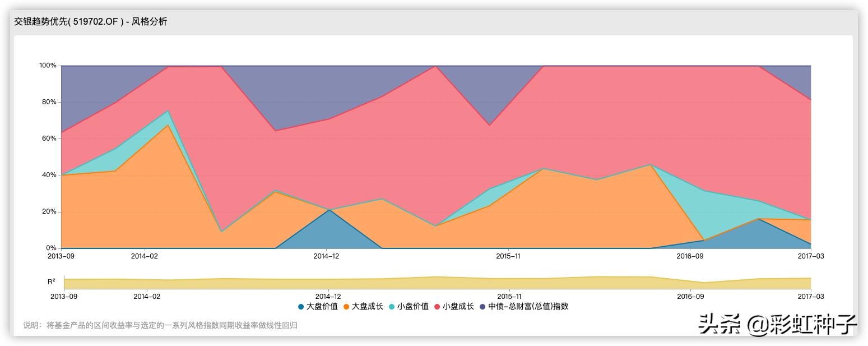
Task: Click the orange 大盘成长 legend dot
Action: 346,307
